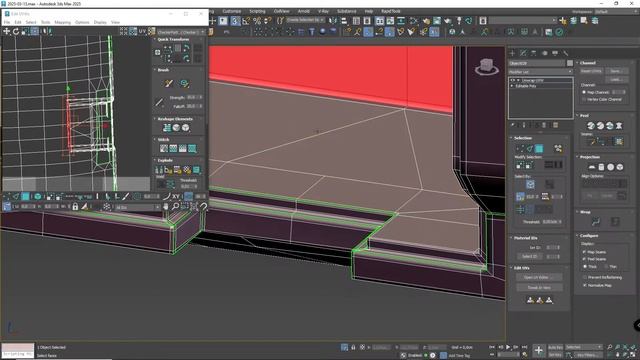Screen dimensions: 640x360
Task: Click the select-by-element toggle icon in Selection
Action: pos(558,149)
